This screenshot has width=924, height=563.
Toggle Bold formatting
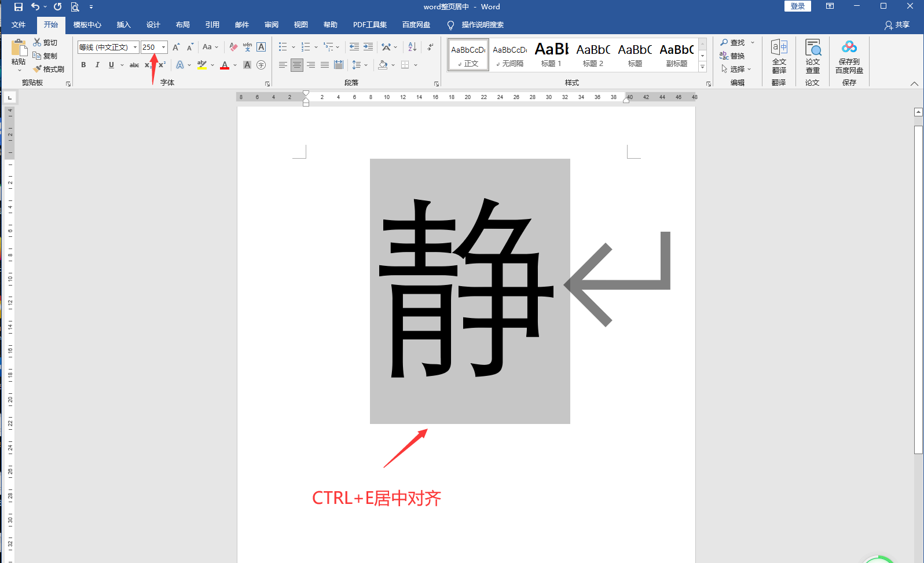[x=83, y=65]
